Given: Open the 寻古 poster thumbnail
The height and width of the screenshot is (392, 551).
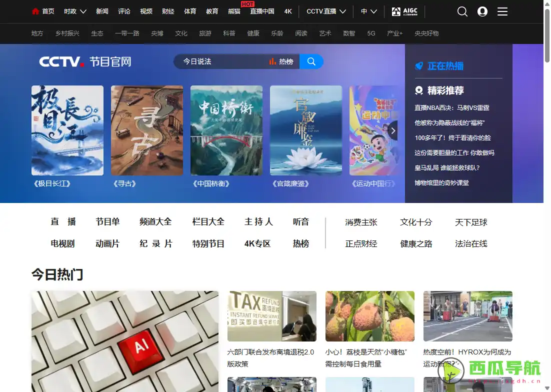Looking at the screenshot, I should point(147,130).
